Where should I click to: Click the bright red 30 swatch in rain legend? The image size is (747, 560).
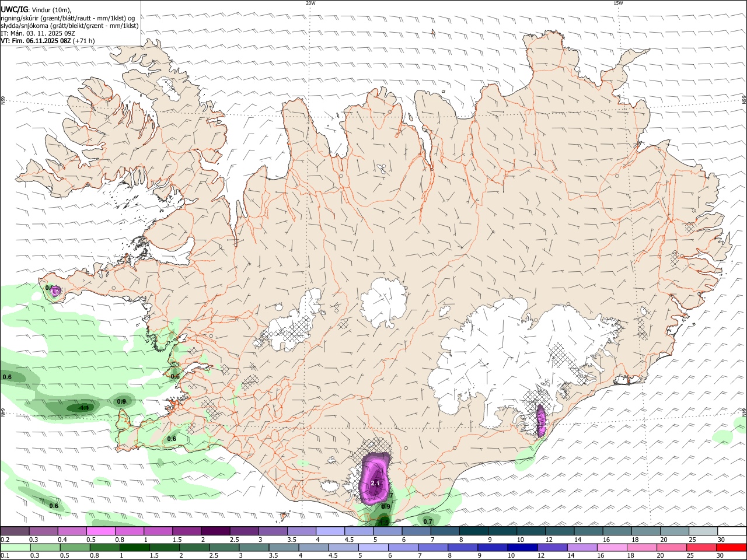731,547
